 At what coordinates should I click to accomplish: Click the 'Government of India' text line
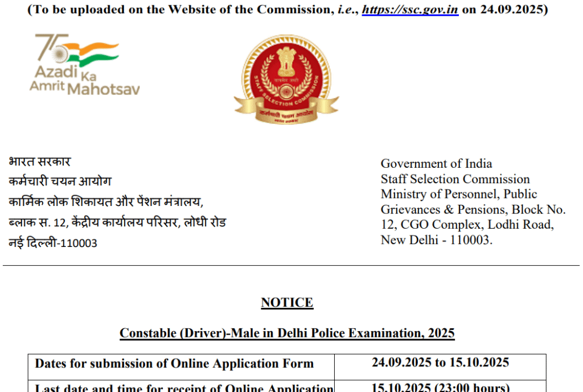click(436, 164)
